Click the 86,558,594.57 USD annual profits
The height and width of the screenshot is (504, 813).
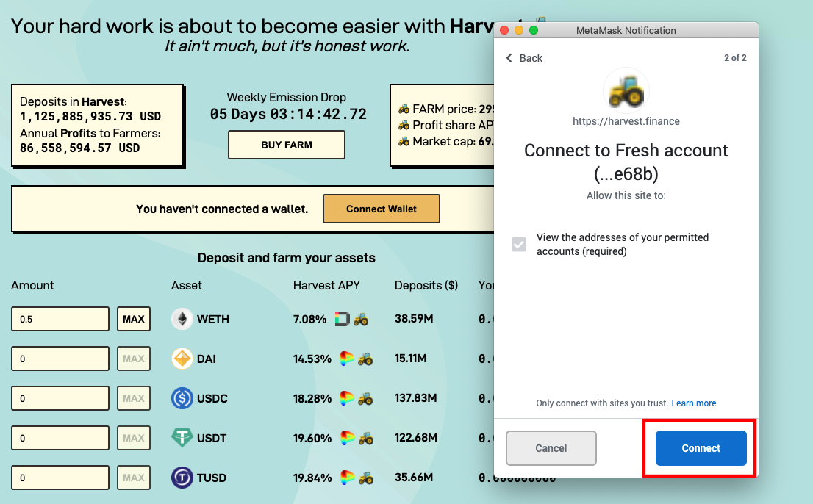(x=80, y=148)
